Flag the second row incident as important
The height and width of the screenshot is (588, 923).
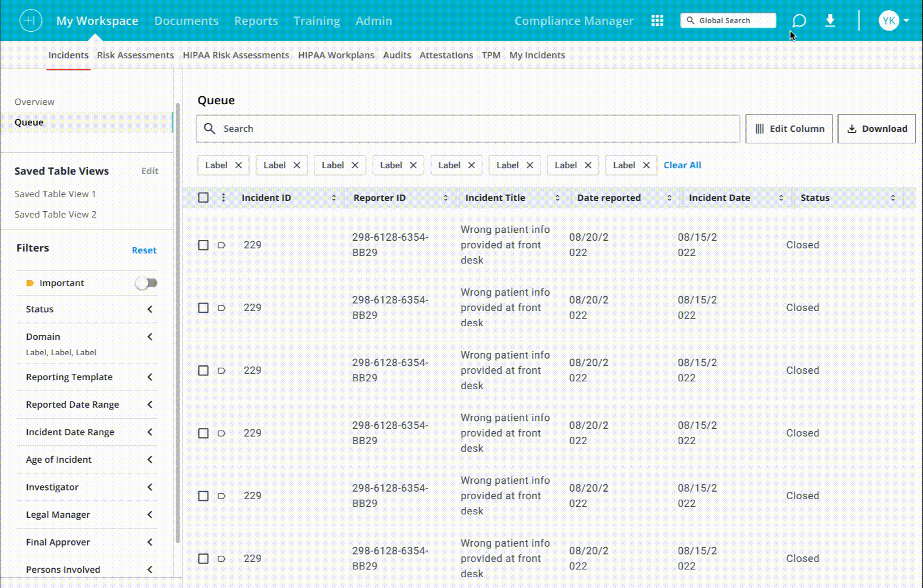(222, 308)
